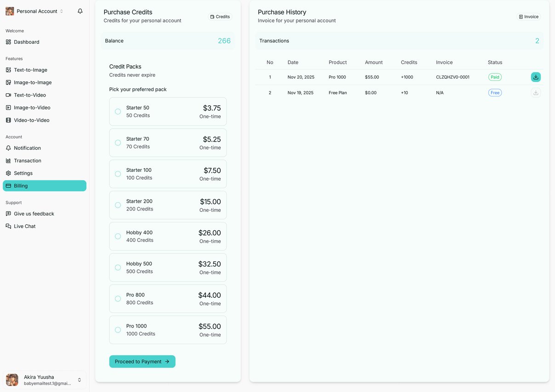Click the Paid status badge
The width and height of the screenshot is (555, 392).
pos(495,77)
